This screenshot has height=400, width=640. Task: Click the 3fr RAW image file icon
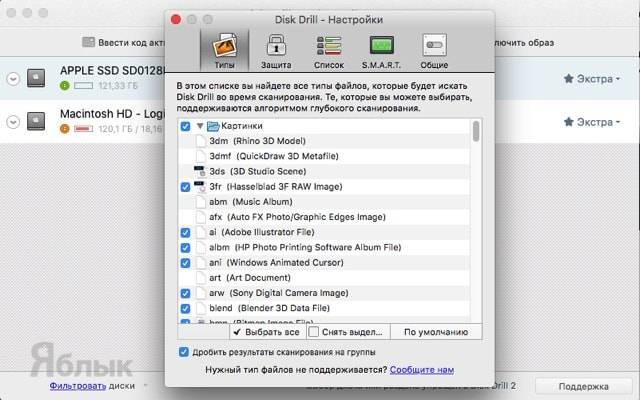pos(200,187)
